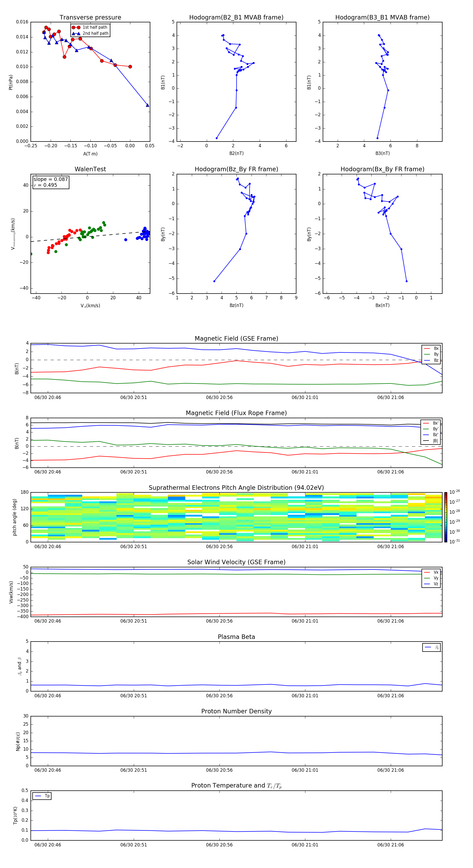Click the "Proton Temperature and Te/Tp" title
This screenshot has height=868, width=473.
pos(236,785)
